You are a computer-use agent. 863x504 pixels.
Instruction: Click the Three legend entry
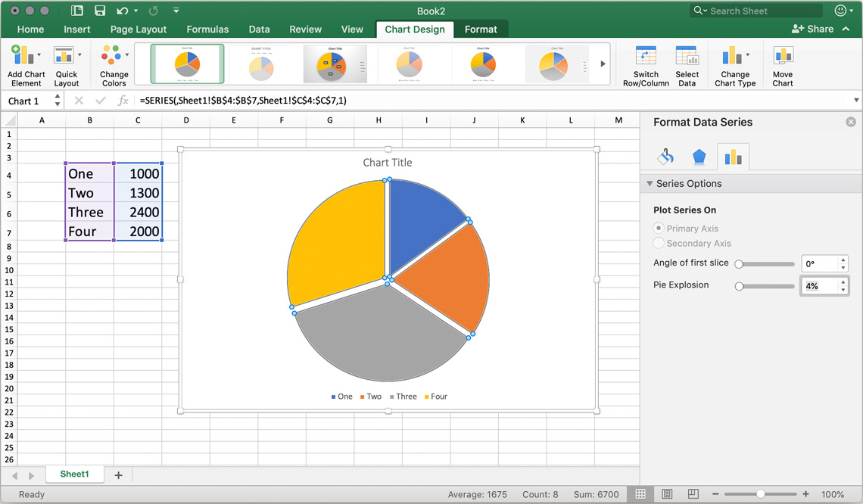(403, 396)
